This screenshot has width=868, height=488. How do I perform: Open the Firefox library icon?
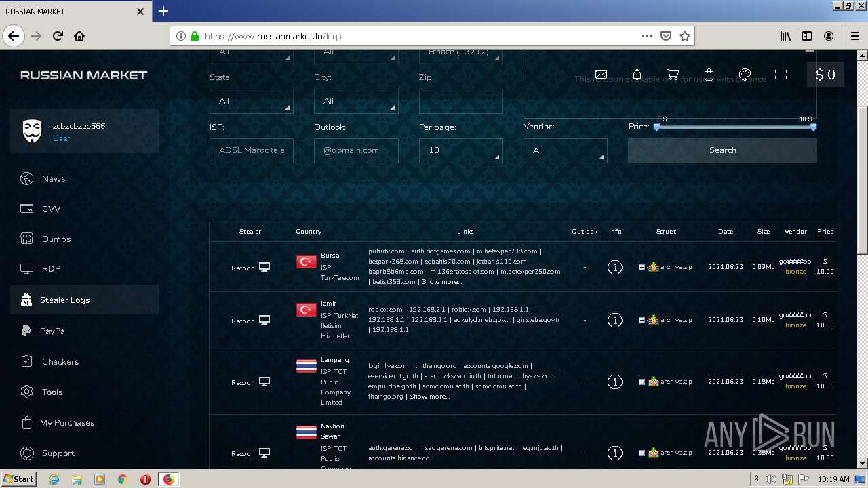click(785, 36)
